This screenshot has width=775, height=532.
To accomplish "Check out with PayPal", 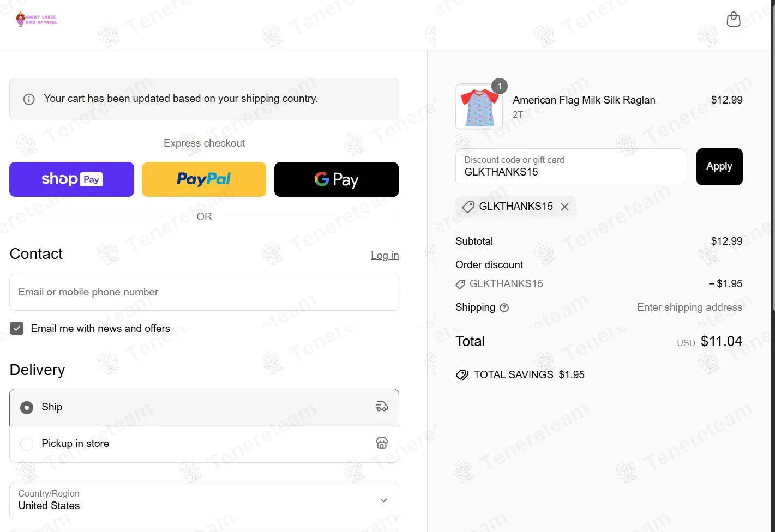I will point(204,179).
